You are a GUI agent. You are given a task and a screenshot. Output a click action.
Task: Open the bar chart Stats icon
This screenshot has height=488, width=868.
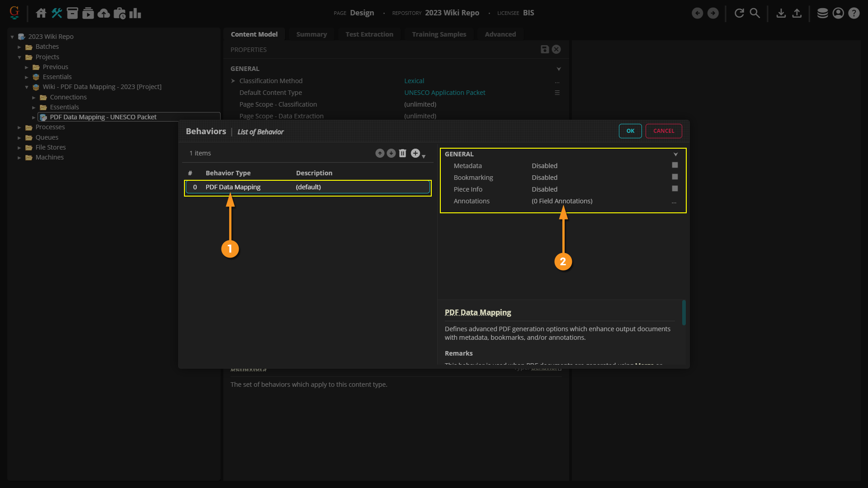(x=135, y=13)
